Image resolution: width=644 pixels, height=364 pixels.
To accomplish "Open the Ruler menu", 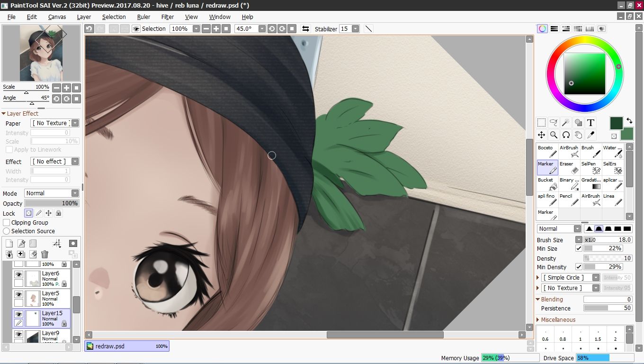I will pyautogui.click(x=143, y=17).
